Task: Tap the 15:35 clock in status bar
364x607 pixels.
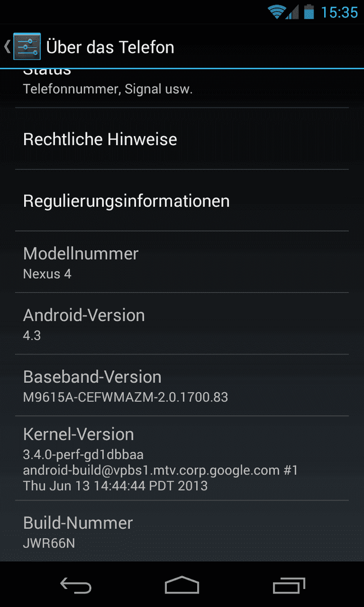Action: tap(339, 12)
